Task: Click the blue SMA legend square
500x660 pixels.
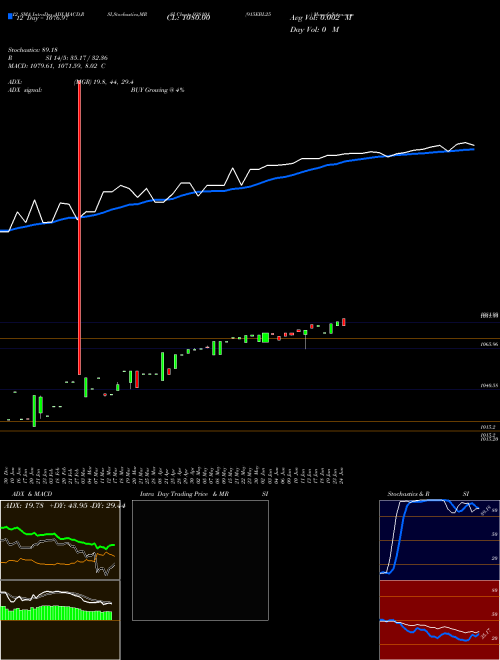Action: [10, 17]
